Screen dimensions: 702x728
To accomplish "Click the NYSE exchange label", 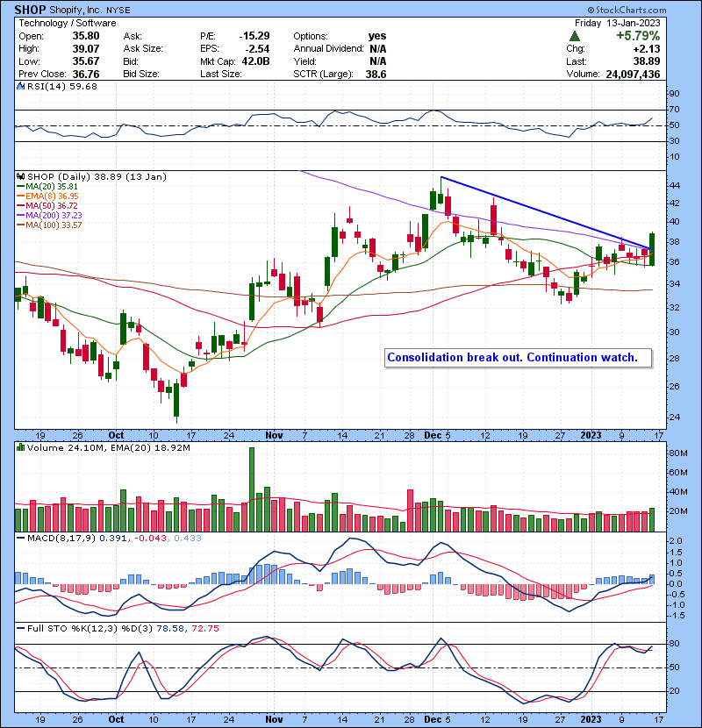I will 118,10.
